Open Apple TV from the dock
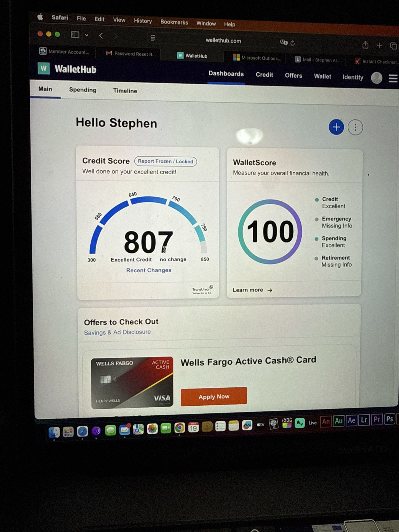 (260, 424)
